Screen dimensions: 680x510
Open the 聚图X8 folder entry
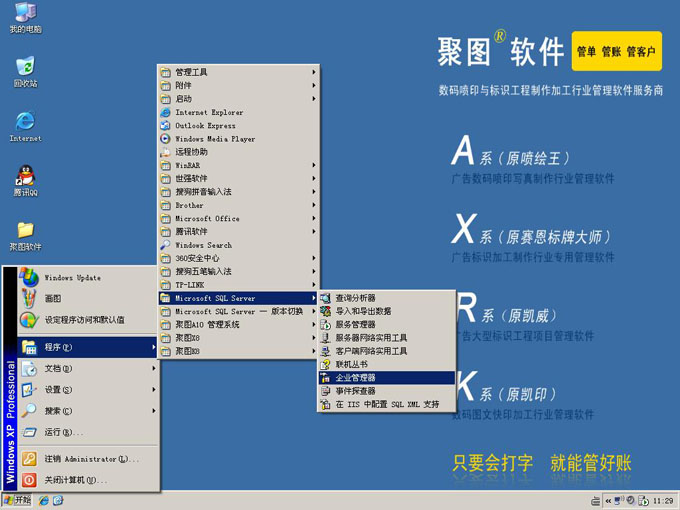coord(238,338)
